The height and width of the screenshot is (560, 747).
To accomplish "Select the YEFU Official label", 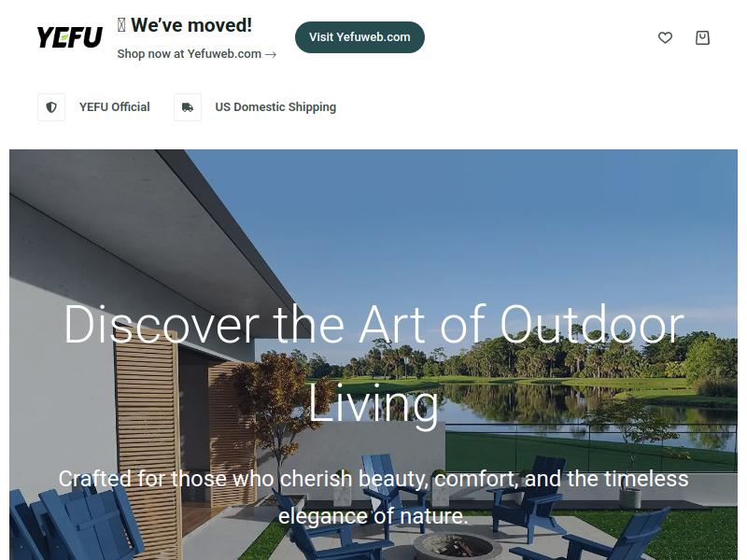I will pyautogui.click(x=114, y=107).
